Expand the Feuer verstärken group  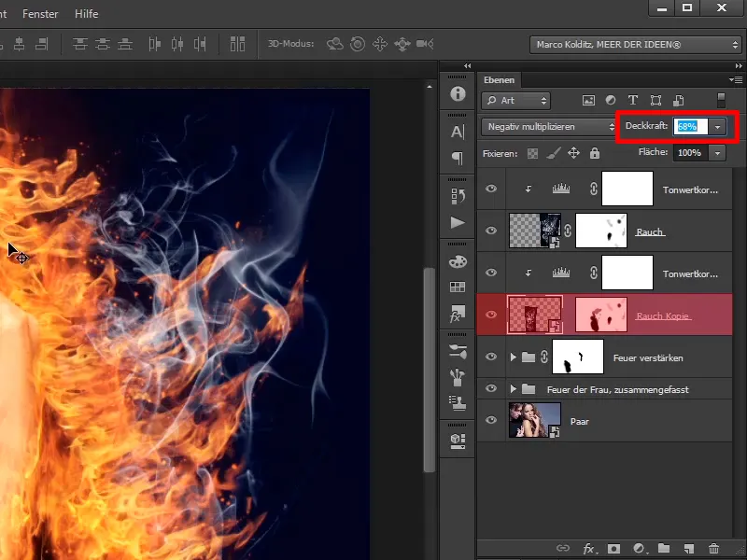(x=513, y=357)
